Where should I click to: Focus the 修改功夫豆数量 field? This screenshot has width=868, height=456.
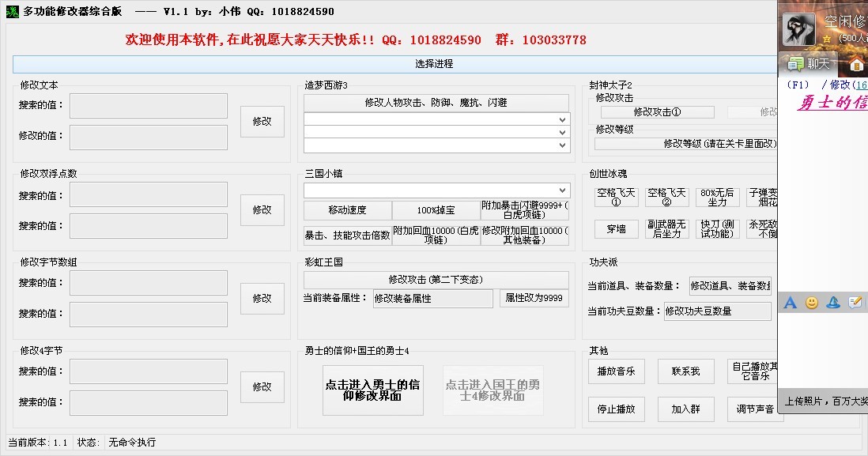point(718,311)
